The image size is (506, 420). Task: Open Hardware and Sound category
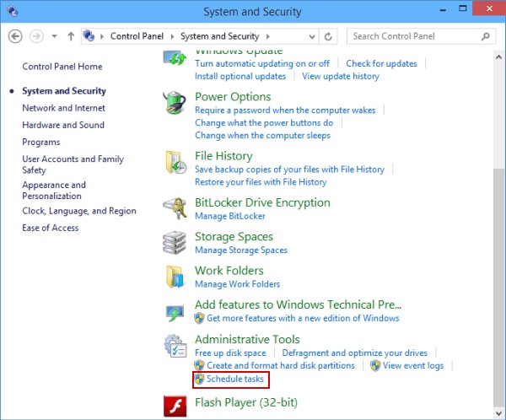tap(63, 125)
